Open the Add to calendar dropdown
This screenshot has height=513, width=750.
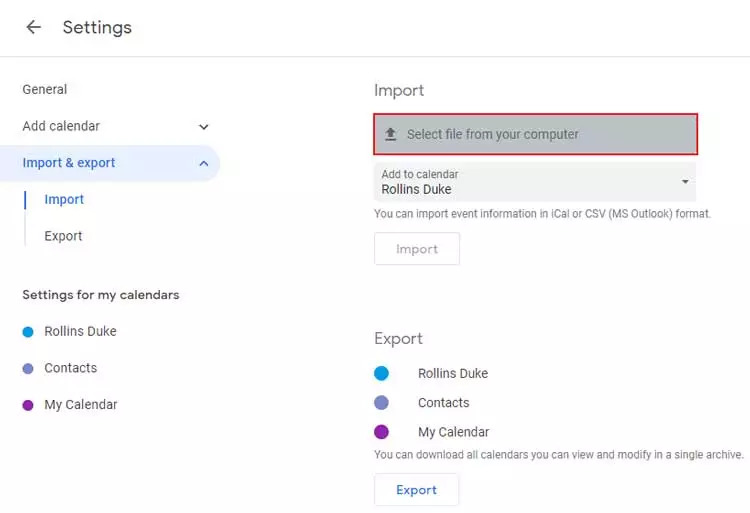pos(535,182)
